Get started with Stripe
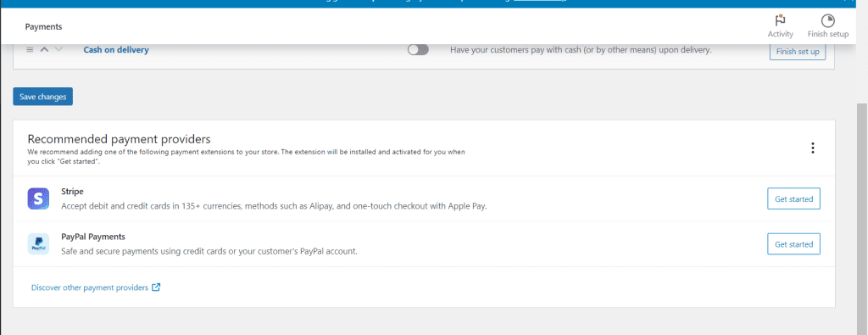868x335 pixels. point(793,198)
